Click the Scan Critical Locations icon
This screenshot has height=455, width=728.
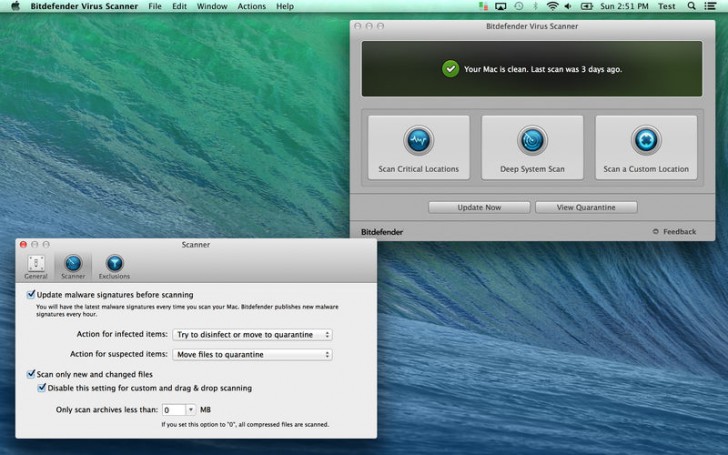coord(418,141)
